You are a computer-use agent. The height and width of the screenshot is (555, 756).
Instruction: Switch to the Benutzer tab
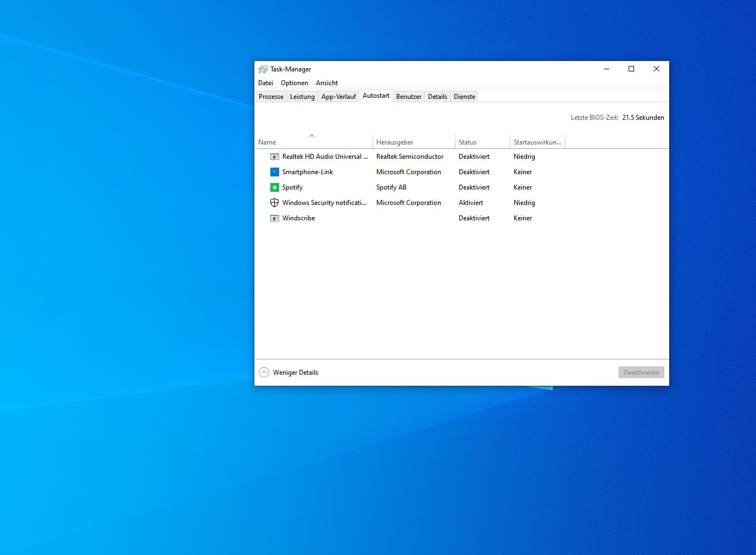point(409,97)
